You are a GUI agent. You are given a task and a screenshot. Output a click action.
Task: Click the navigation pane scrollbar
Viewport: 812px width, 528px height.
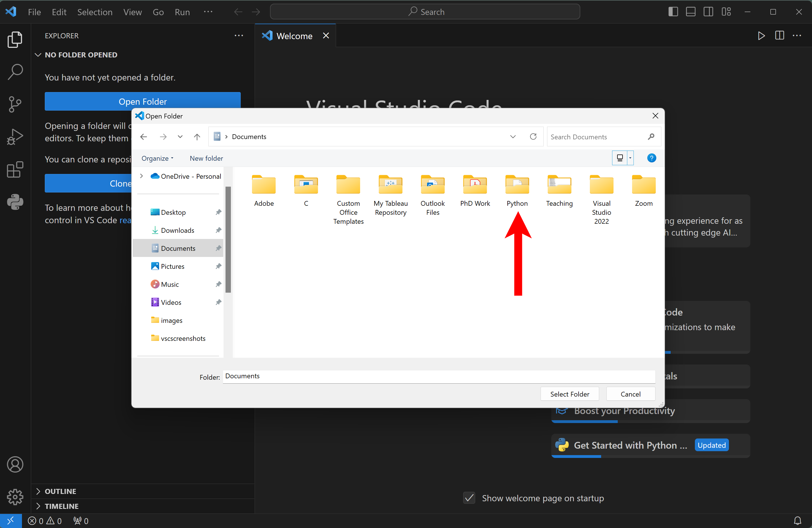[228, 240]
